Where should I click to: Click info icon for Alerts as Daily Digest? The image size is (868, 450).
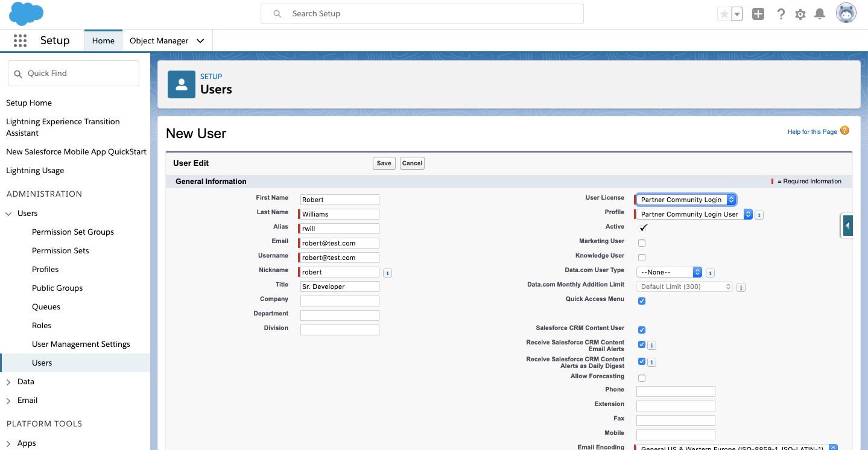651,363
